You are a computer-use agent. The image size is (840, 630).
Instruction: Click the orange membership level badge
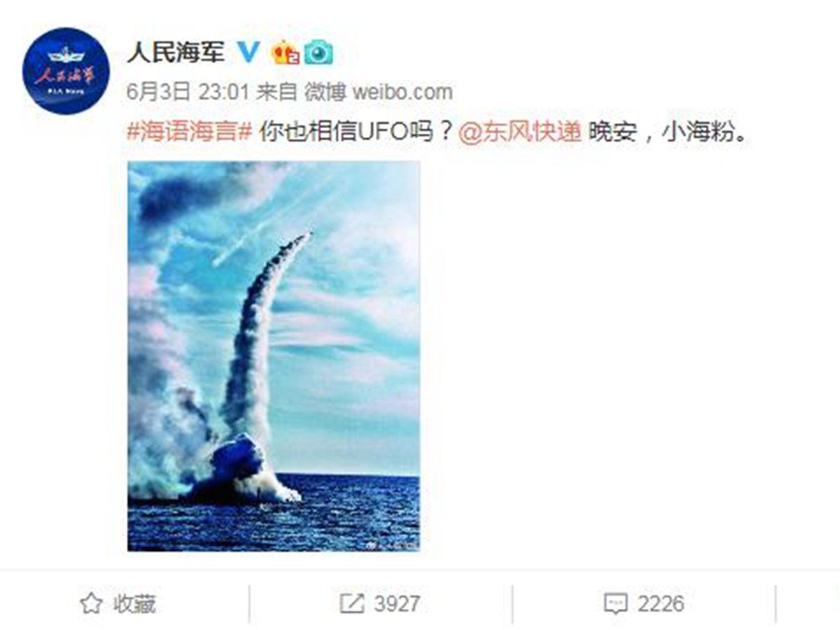[285, 53]
